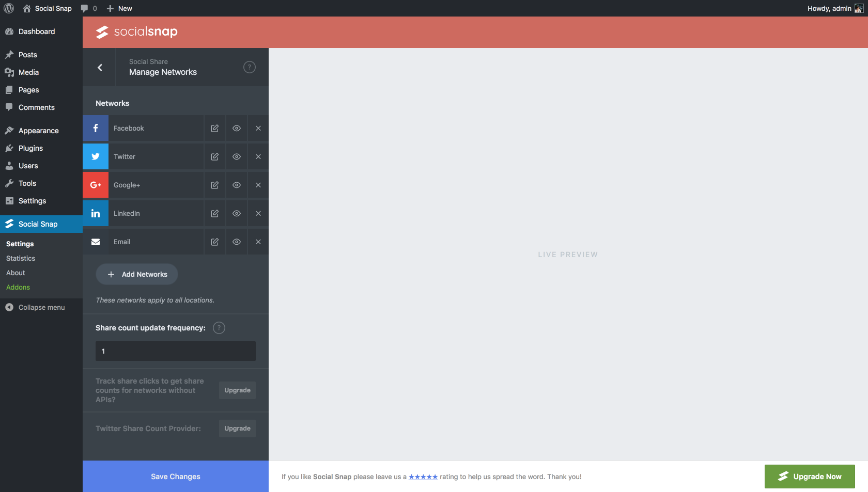Open the Social Snap site home link
Viewport: 868px width, 492px height.
coord(48,8)
